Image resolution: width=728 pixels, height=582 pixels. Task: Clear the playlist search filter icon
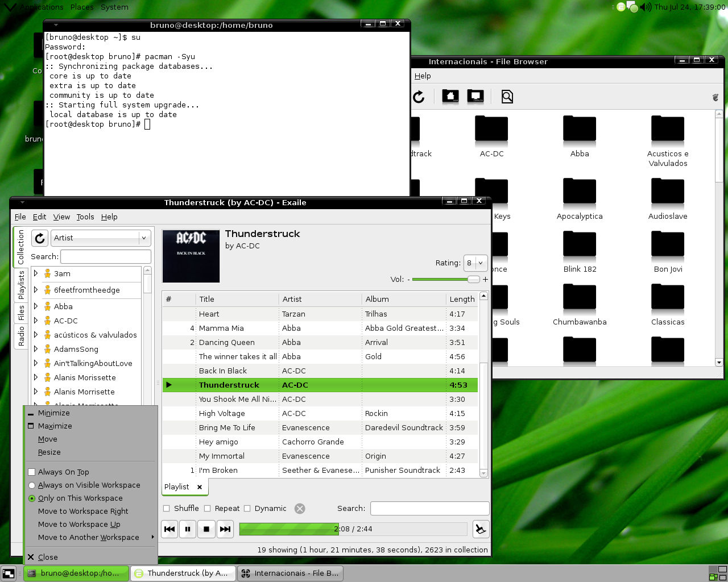pyautogui.click(x=300, y=509)
